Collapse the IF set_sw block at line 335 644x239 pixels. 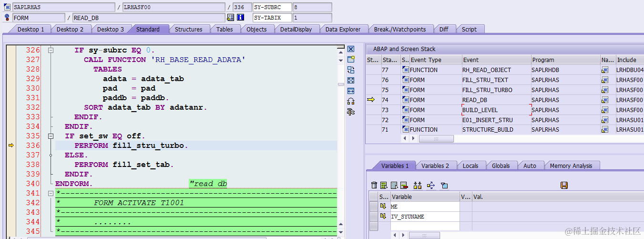coord(51,136)
